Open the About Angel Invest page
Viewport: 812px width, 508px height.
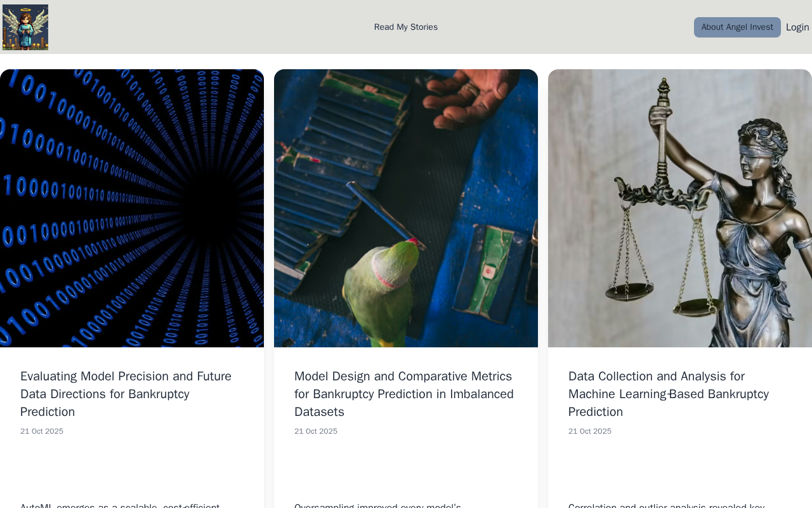point(737,27)
